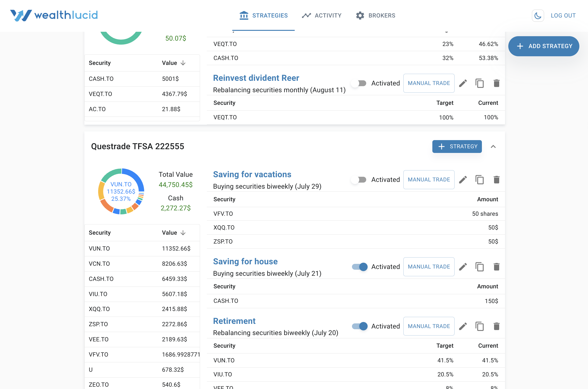Click the Total Value 44,750.45$ figure

(176, 185)
